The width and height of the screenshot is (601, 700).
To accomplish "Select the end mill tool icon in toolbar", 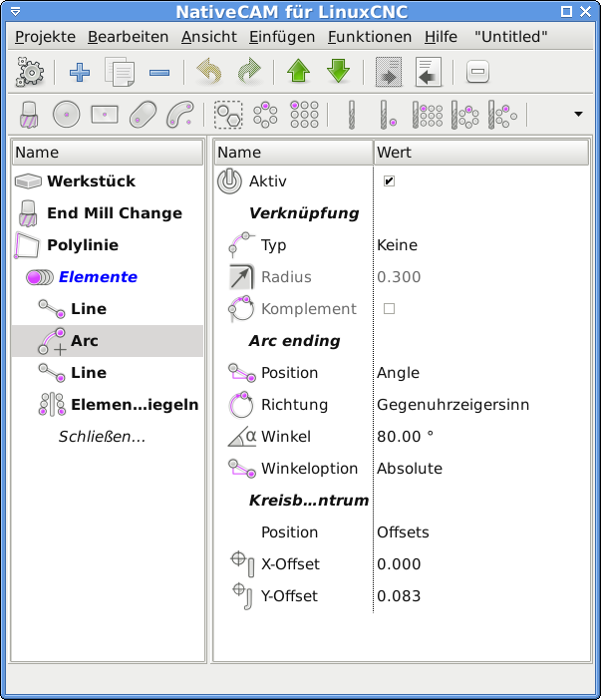I will (x=29, y=115).
